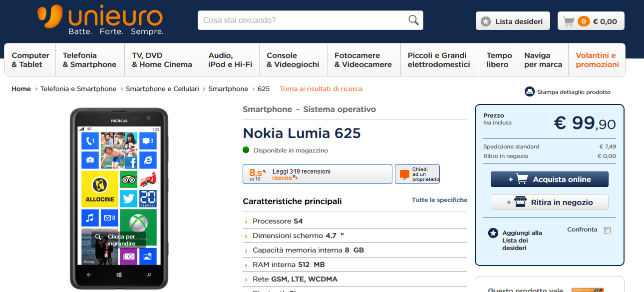Open Audio, iPod e Hi-Fi menu

pos(230,60)
